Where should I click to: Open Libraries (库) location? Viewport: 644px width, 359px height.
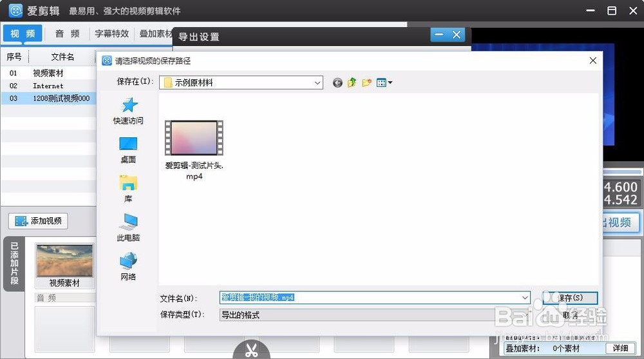click(128, 189)
